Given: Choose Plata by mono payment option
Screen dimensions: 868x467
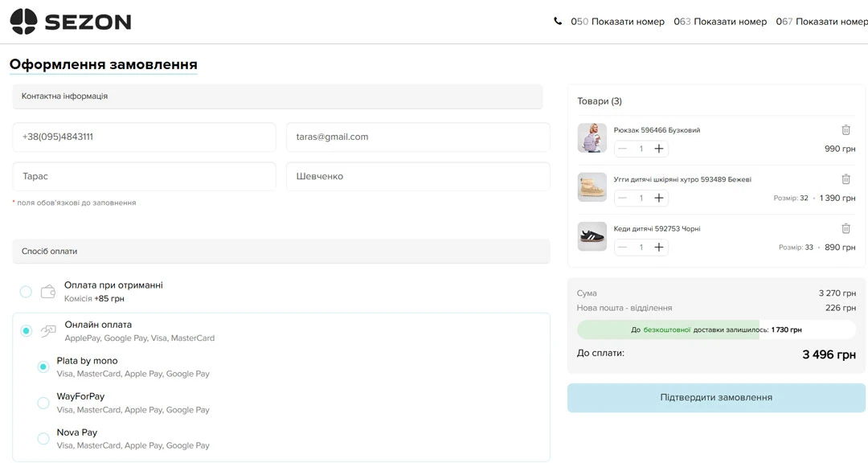Looking at the screenshot, I should tap(43, 367).
